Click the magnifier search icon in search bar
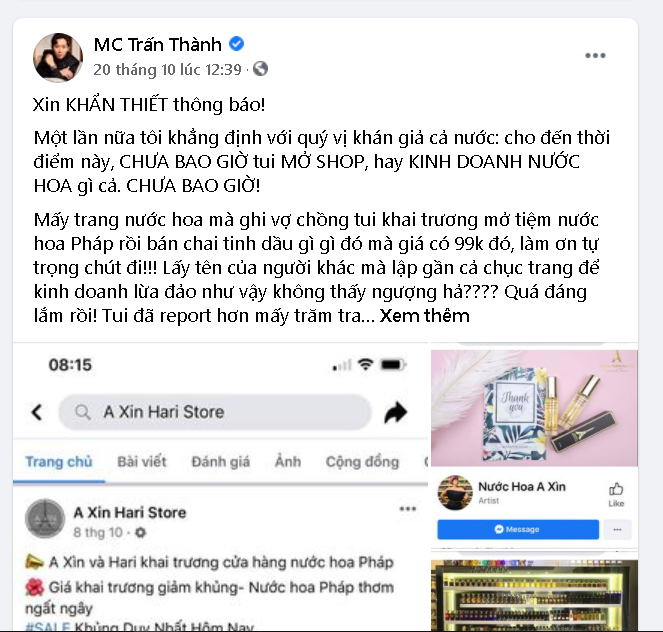The height and width of the screenshot is (632, 663). (83, 411)
